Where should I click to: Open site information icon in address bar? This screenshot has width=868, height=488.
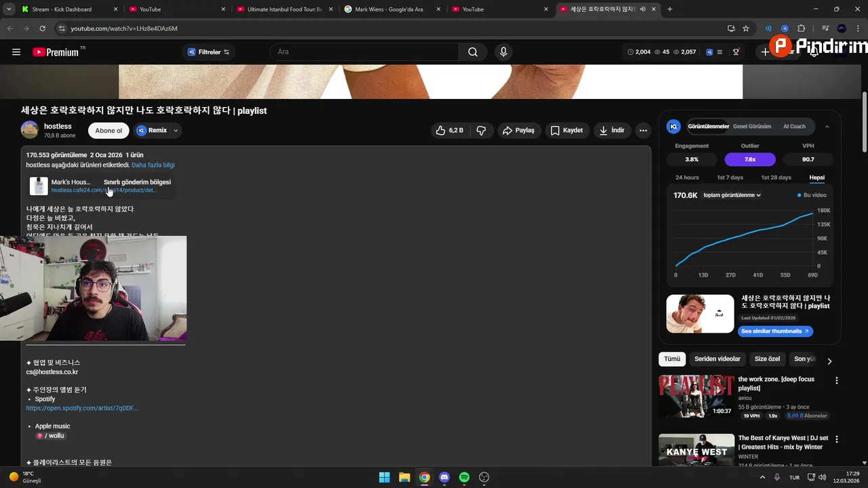click(62, 28)
